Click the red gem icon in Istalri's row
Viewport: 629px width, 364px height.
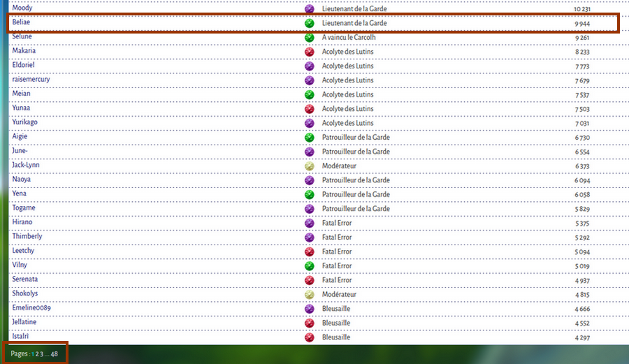click(x=310, y=337)
